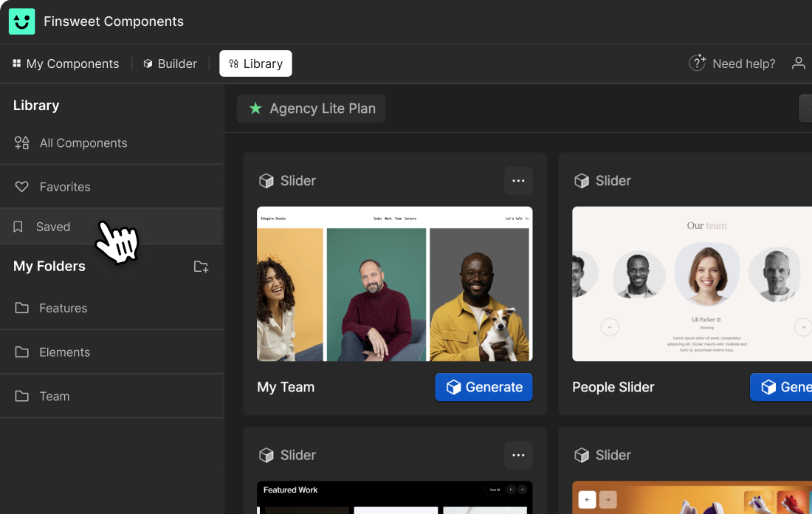812x514 pixels.
Task: Click the Agency Lite Plan badge
Action: (x=312, y=109)
